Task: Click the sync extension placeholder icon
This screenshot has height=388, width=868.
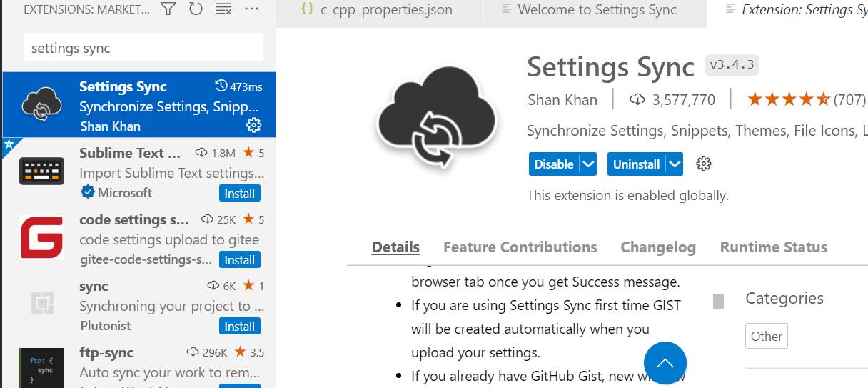Action: pos(41,304)
